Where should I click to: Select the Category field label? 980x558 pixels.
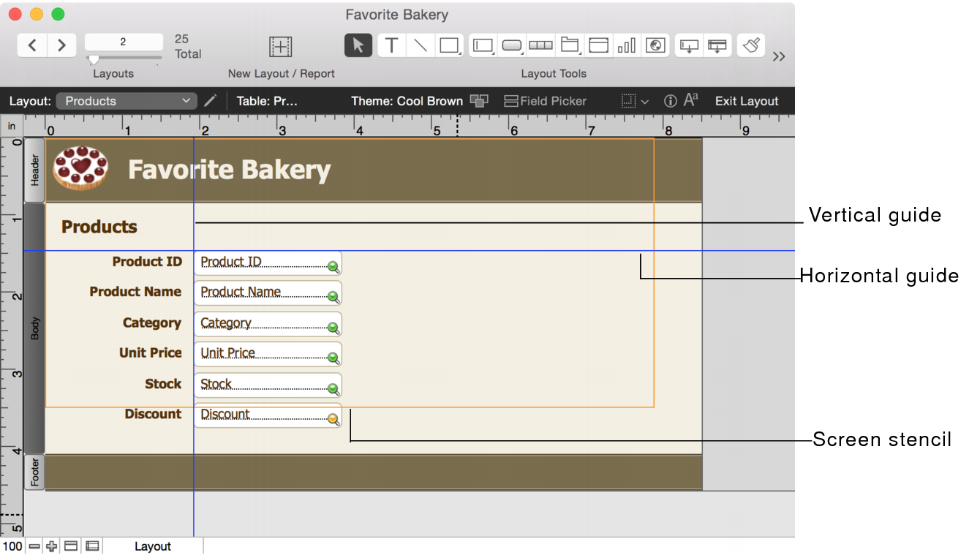point(152,323)
